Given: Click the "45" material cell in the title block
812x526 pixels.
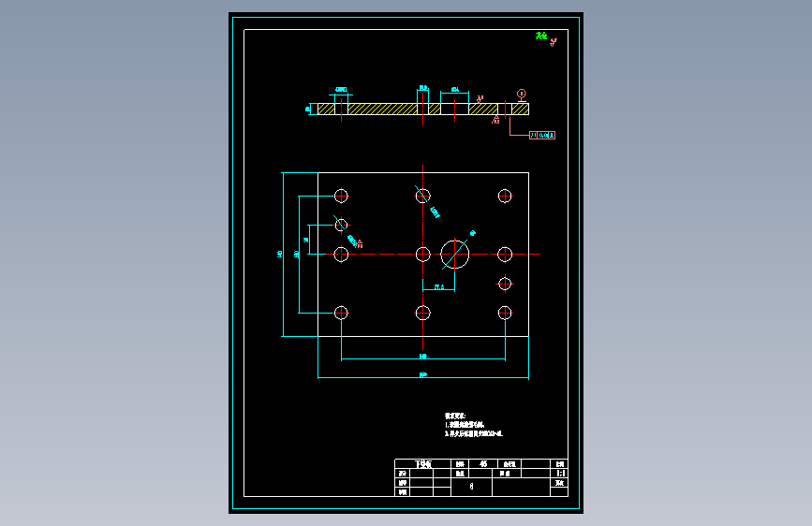Looking at the screenshot, I should click(x=483, y=464).
